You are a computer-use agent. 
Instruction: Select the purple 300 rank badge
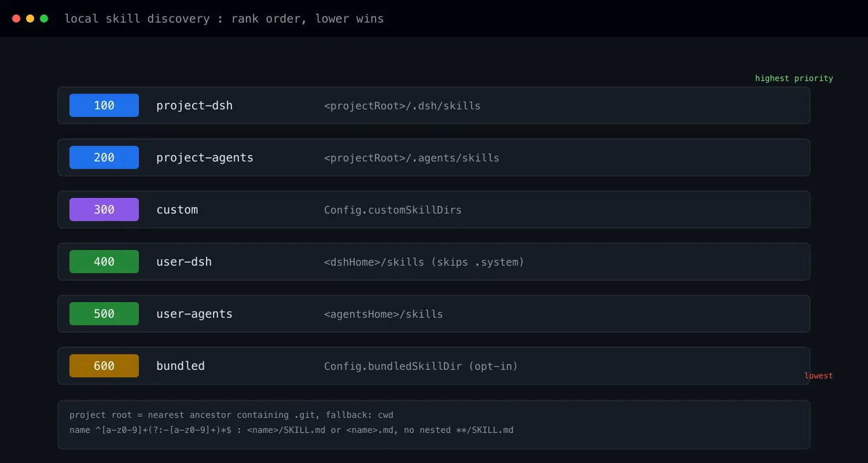tap(104, 210)
